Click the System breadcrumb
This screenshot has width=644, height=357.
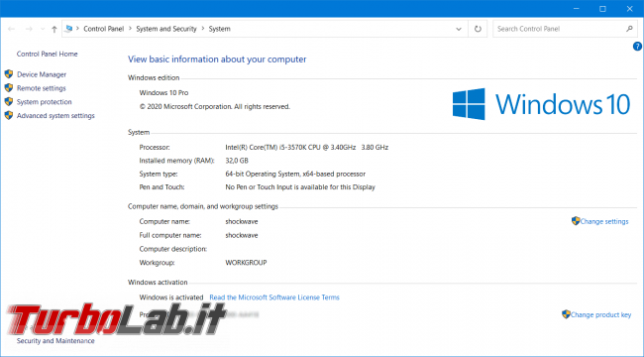point(219,29)
